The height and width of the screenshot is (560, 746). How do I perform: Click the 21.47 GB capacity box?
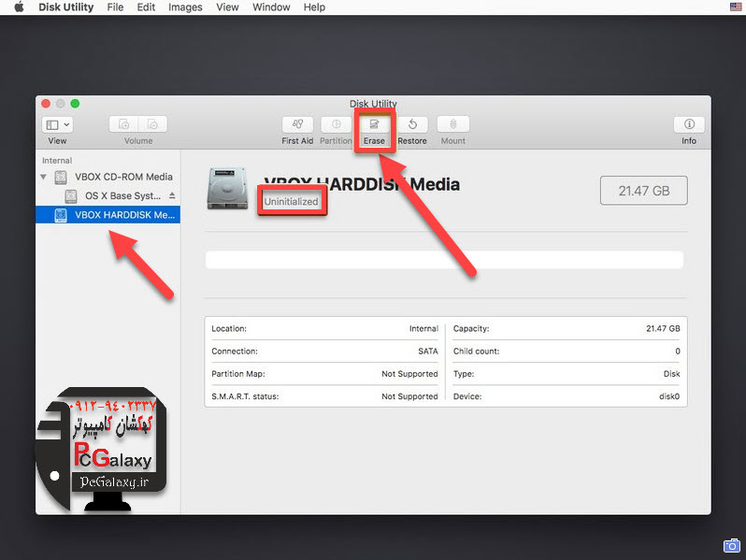click(x=643, y=191)
